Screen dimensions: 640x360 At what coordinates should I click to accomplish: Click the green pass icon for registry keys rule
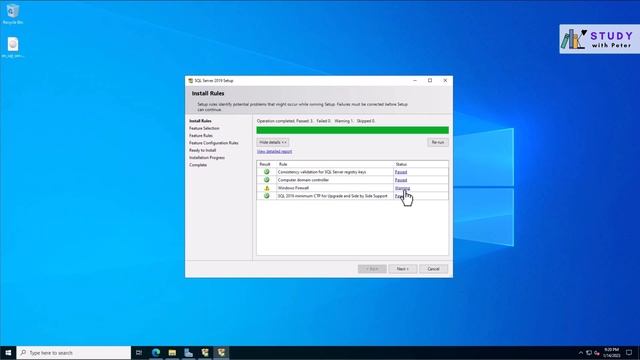pos(267,172)
